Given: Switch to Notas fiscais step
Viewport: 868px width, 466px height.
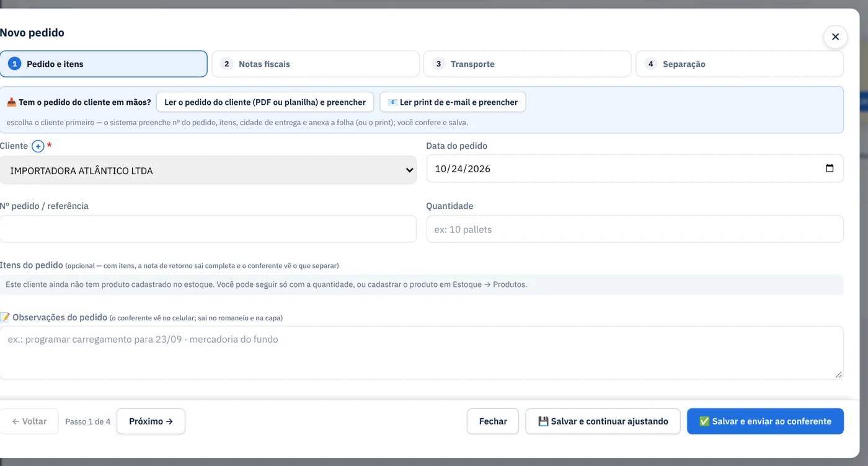Looking at the screenshot, I should pyautogui.click(x=316, y=64).
